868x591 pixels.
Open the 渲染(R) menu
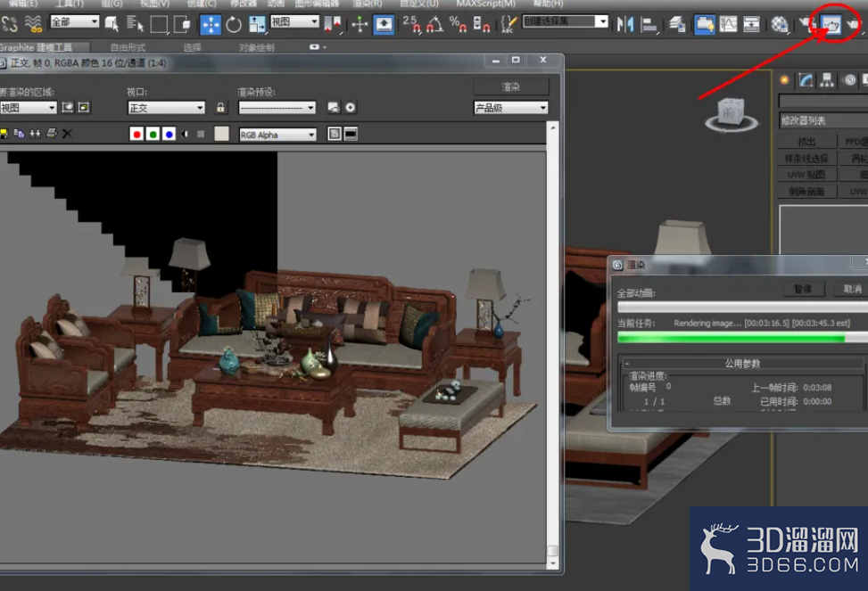[x=368, y=4]
